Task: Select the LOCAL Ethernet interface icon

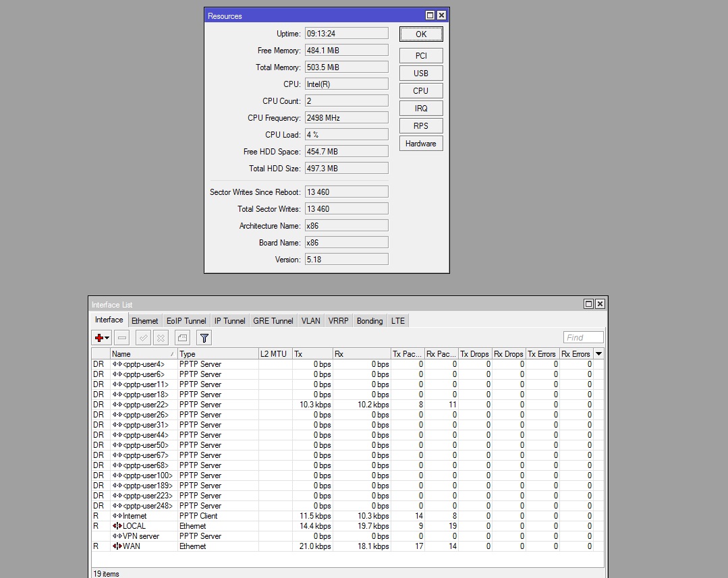Action: pyautogui.click(x=117, y=526)
